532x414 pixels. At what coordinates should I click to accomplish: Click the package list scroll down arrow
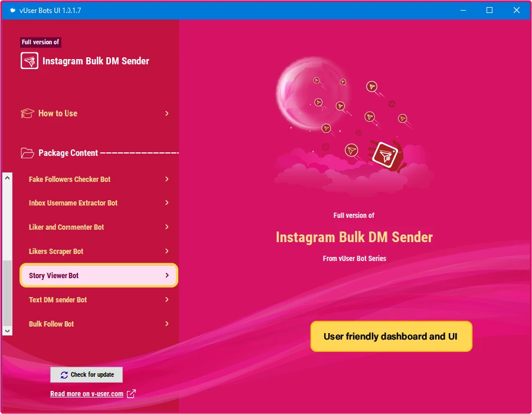(8, 331)
